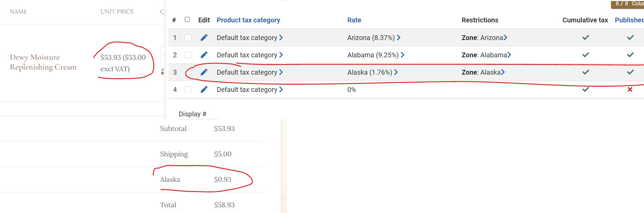Viewport: 644px width, 213px height.
Task: Tick row 4 checkbox for 0% rate
Action: point(188,90)
